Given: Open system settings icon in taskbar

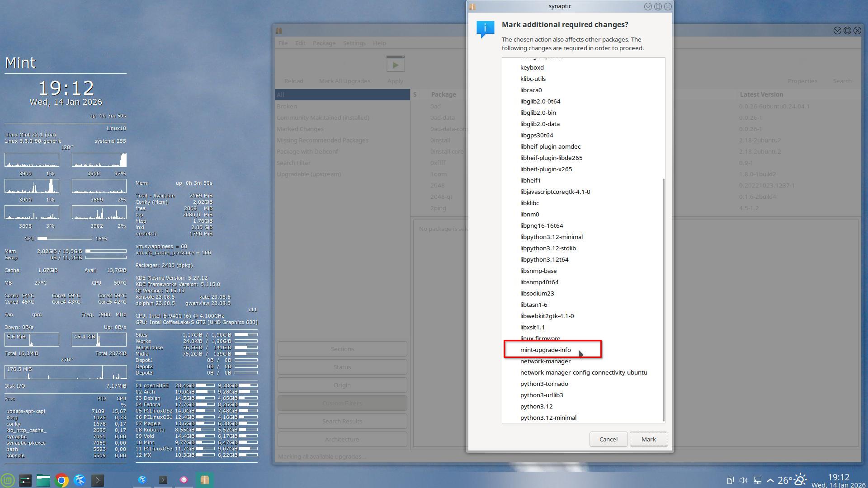Looking at the screenshot, I should coord(25,480).
